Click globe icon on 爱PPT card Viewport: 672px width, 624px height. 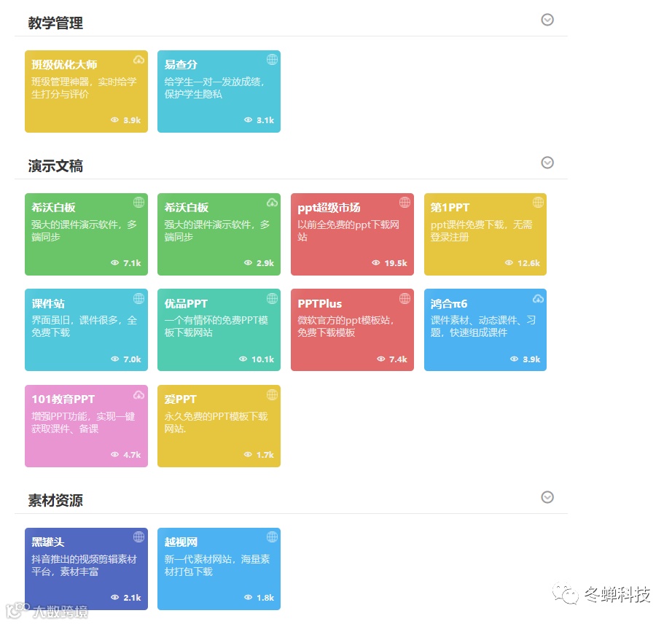[x=272, y=394]
